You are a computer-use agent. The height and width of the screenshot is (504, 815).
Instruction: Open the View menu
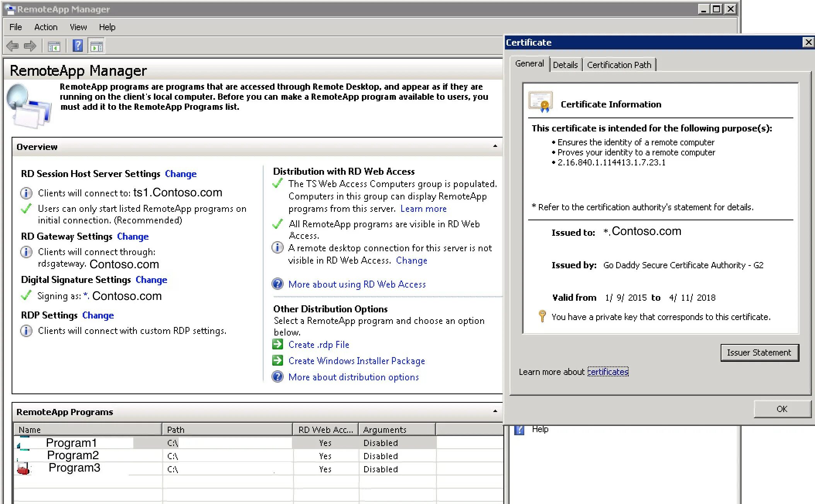pyautogui.click(x=78, y=27)
